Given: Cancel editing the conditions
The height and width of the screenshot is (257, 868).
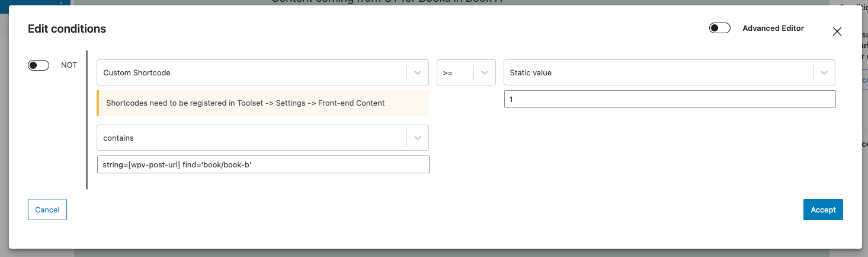Looking at the screenshot, I should 47,210.
